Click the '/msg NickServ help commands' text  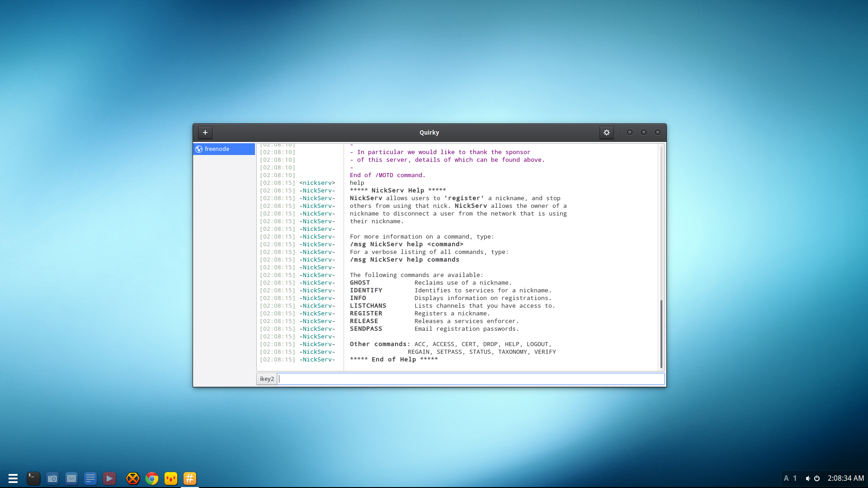click(405, 260)
